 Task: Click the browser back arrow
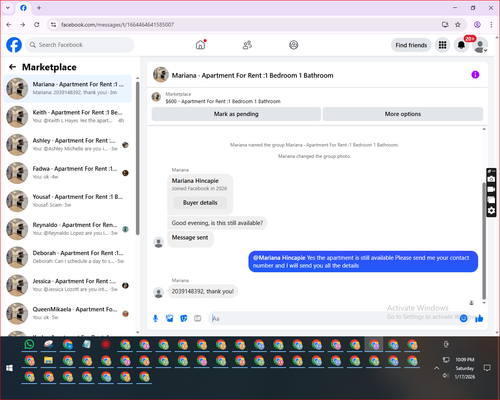9,25
